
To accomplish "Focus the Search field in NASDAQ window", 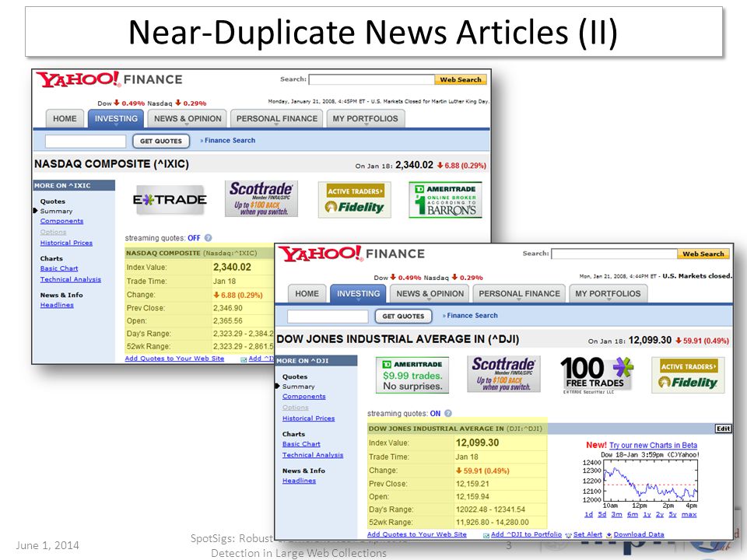I will [372, 79].
